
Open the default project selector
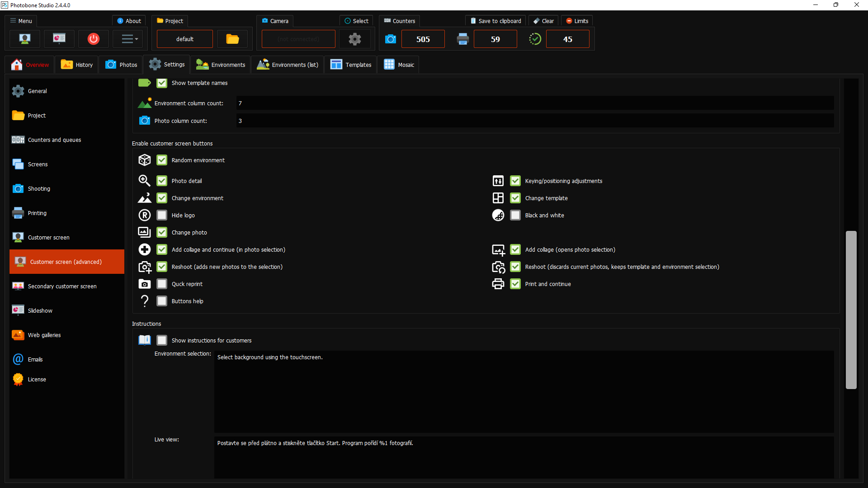pyautogui.click(x=184, y=39)
